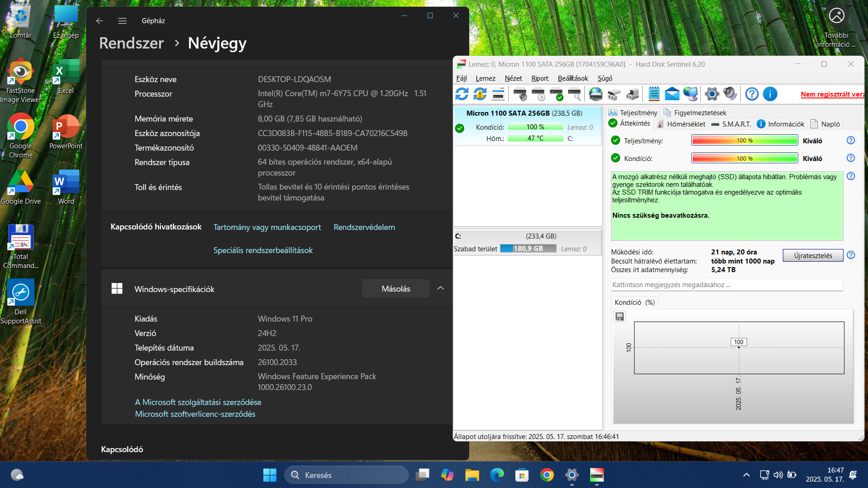Open the Lomtár recycle bin desktop icon
The width and height of the screenshot is (868, 488).
coord(20,22)
